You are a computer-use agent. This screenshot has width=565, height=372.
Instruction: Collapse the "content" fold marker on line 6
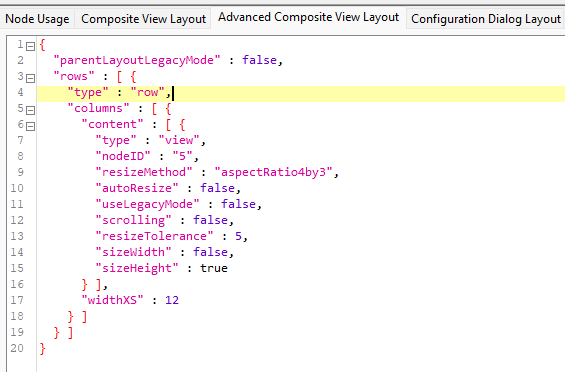(31, 126)
